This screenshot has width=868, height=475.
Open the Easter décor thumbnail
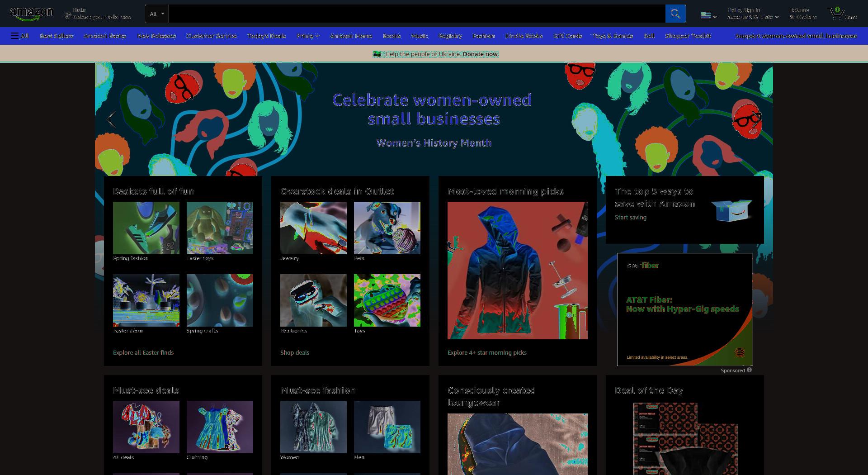(x=146, y=300)
